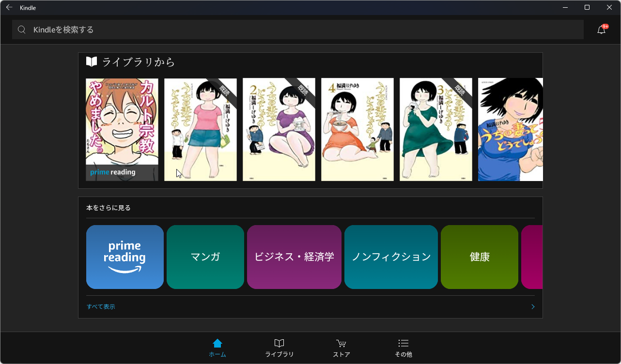The height and width of the screenshot is (364, 621).
Task: Open the カルト宗教やめました。 book cover
Action: click(122, 129)
